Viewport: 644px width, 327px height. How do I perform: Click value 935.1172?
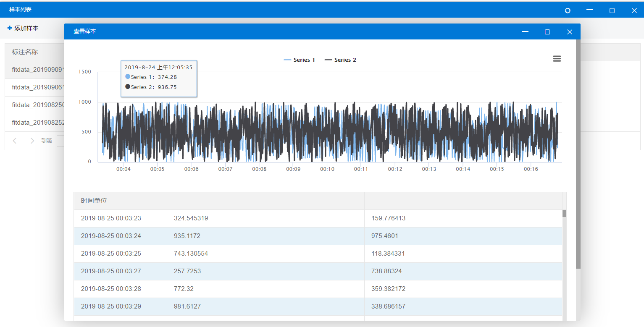[x=187, y=236]
